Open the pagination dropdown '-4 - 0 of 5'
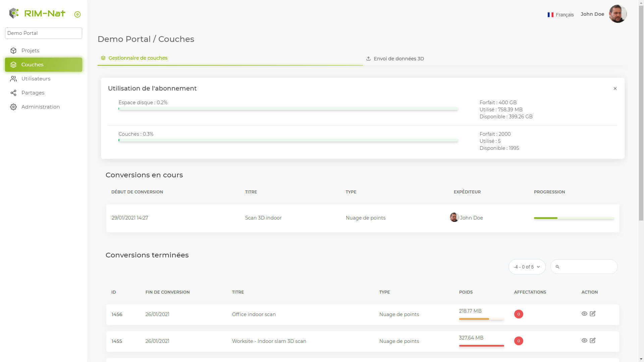This screenshot has height=362, width=644. point(527,267)
